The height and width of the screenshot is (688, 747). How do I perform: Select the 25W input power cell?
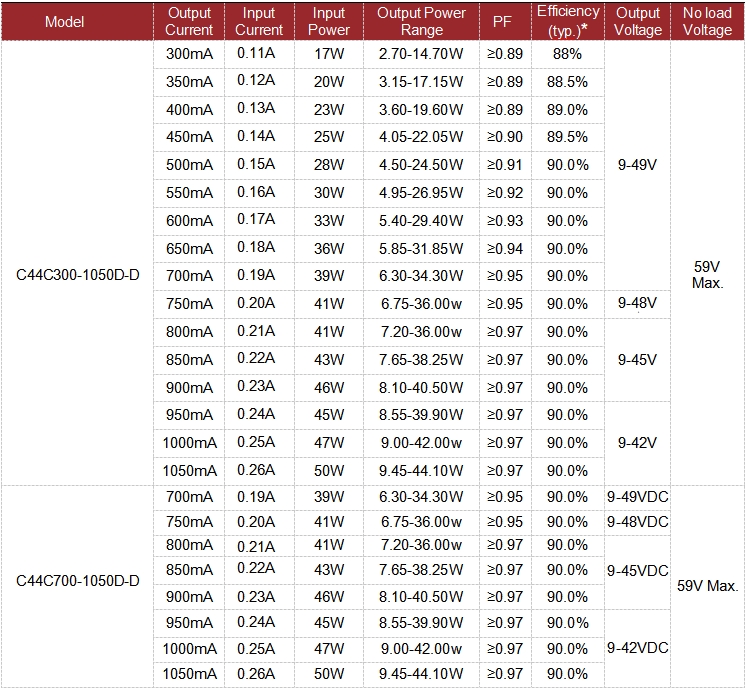[x=329, y=137]
